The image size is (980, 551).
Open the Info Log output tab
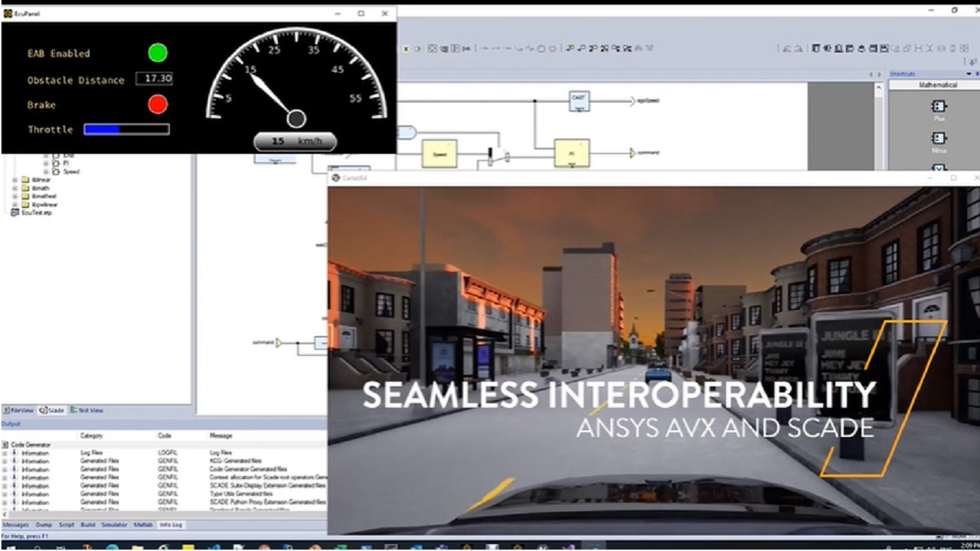coord(171,524)
